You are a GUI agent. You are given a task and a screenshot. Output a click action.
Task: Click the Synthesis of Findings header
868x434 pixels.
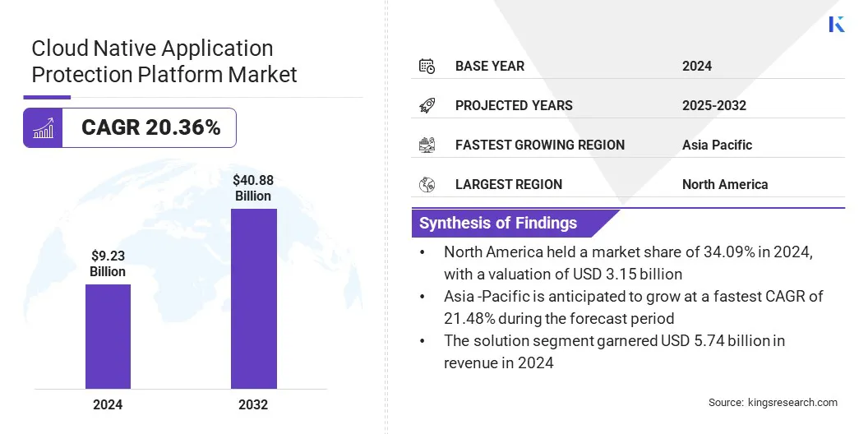pos(498,223)
